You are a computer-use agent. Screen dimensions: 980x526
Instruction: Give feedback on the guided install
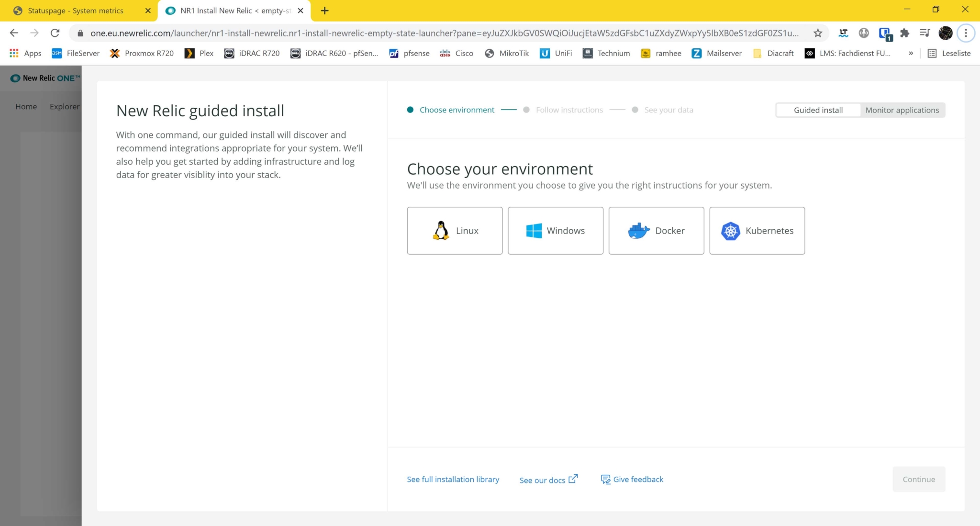[638, 479]
